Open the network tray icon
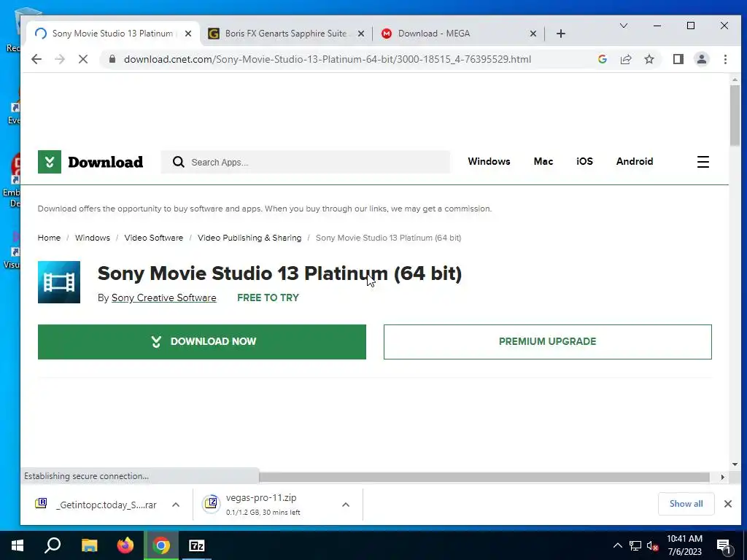747x560 pixels. [x=635, y=545]
